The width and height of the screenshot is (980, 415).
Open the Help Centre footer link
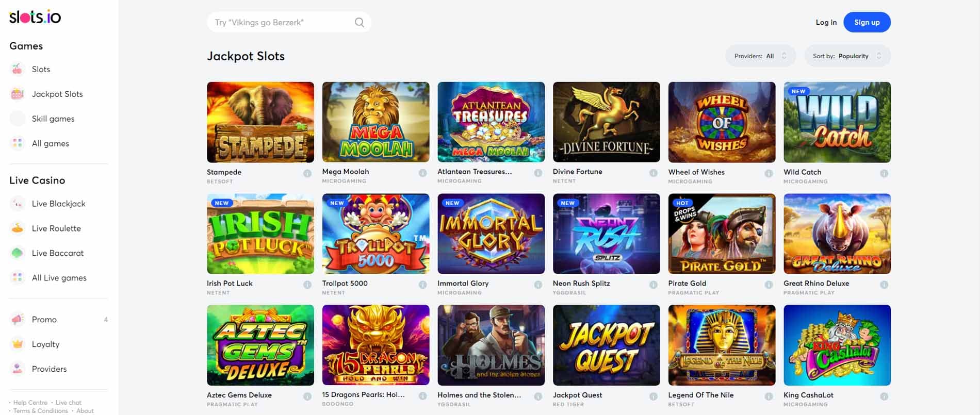click(x=30, y=403)
